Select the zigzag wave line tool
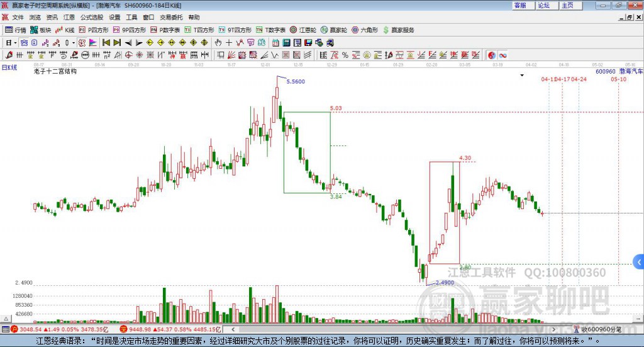This screenshot has height=347, width=644. click(x=275, y=55)
